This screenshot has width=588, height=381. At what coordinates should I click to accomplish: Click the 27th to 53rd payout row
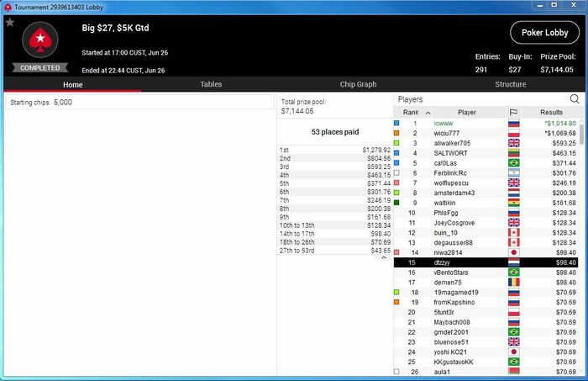pyautogui.click(x=335, y=251)
